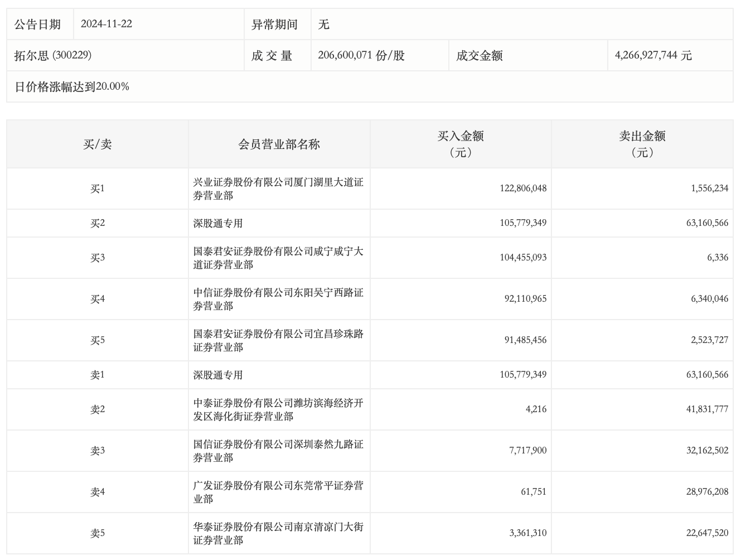This screenshot has height=560, width=736.
Task: Click the 卖出金额 (元) column header
Action: tap(642, 144)
